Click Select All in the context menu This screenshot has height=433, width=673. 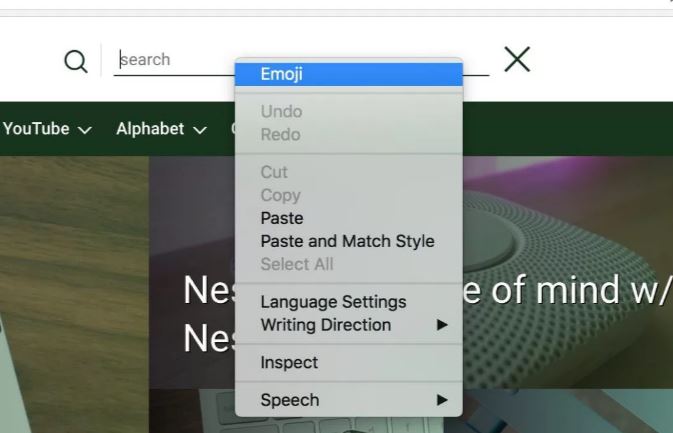click(x=296, y=264)
